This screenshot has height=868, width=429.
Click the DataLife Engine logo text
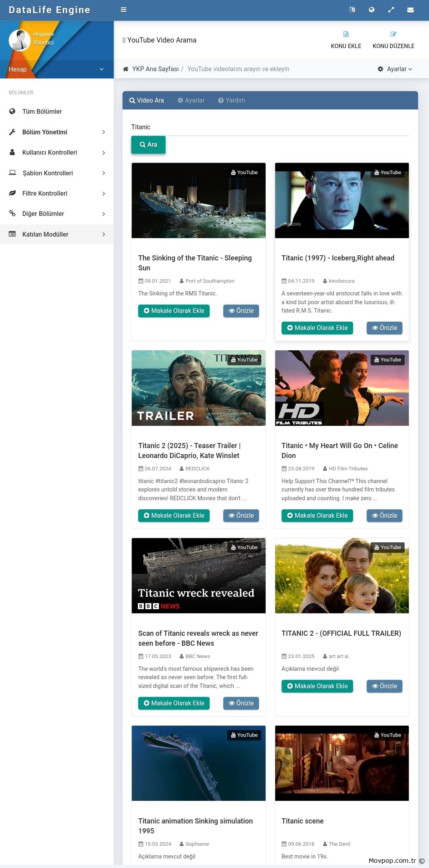click(x=50, y=10)
